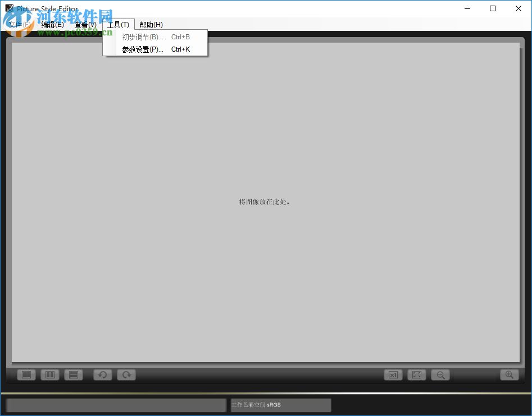The image size is (532, 416).
Task: Click the redo arrow icon
Action: 126,374
